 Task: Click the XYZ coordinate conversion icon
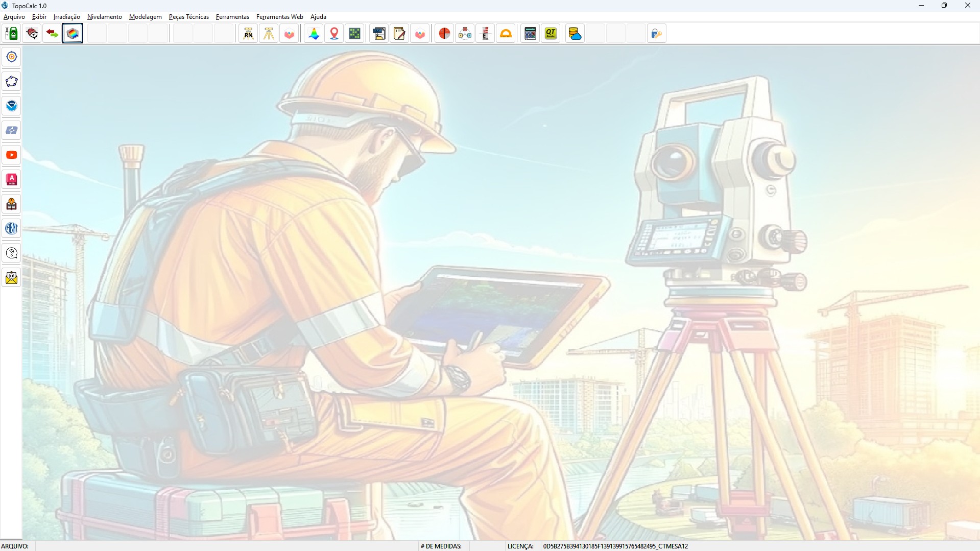pos(465,34)
